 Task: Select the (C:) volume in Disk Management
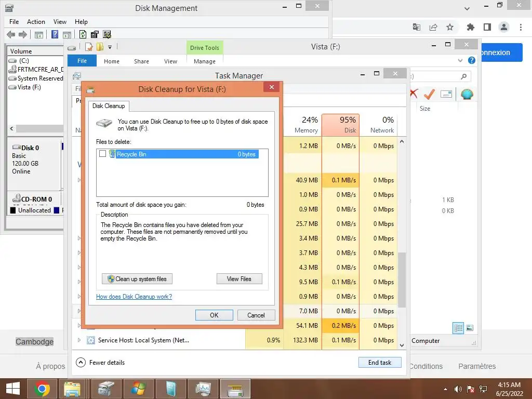pos(19,61)
